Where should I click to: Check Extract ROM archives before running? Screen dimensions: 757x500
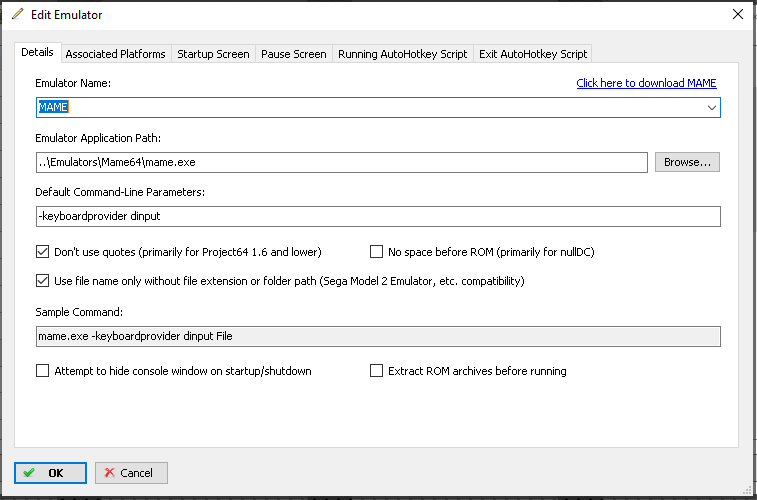click(x=376, y=371)
